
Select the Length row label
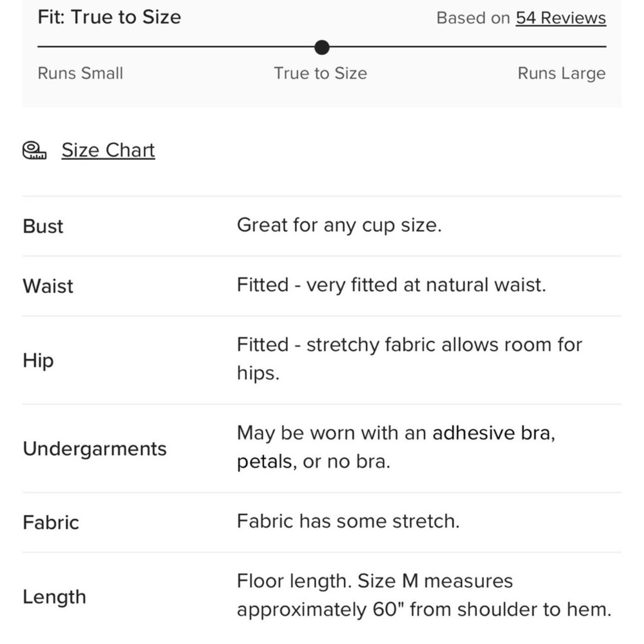click(x=54, y=597)
